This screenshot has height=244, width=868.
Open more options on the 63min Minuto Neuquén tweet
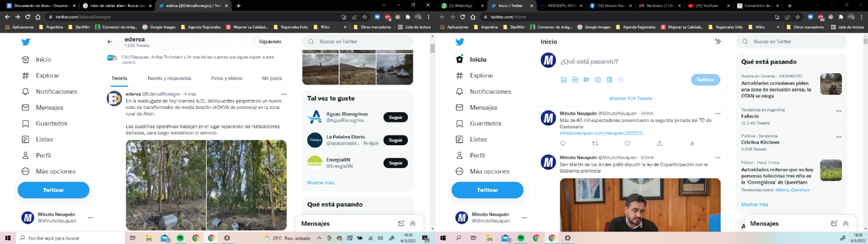coord(718,157)
